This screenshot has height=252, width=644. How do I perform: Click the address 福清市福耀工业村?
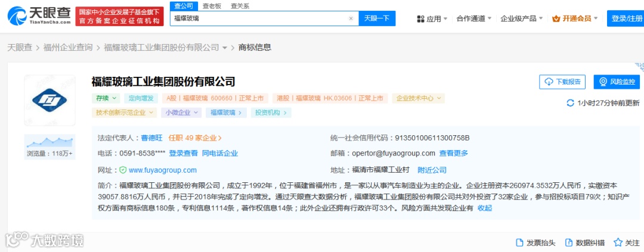pyautogui.click(x=380, y=170)
